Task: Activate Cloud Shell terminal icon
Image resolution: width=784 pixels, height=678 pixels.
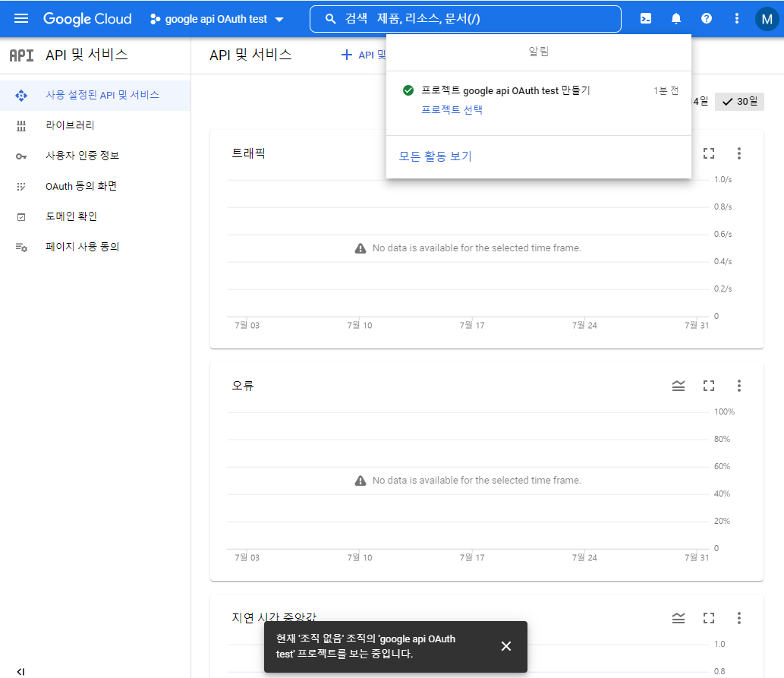Action: tap(646, 18)
